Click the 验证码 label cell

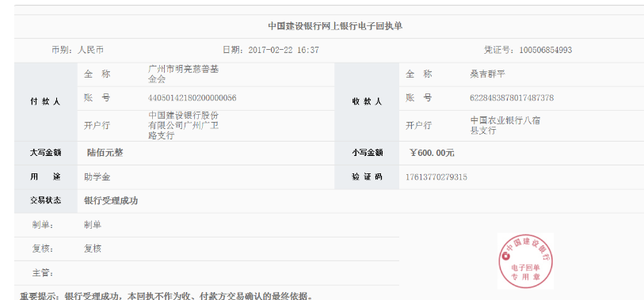click(367, 177)
